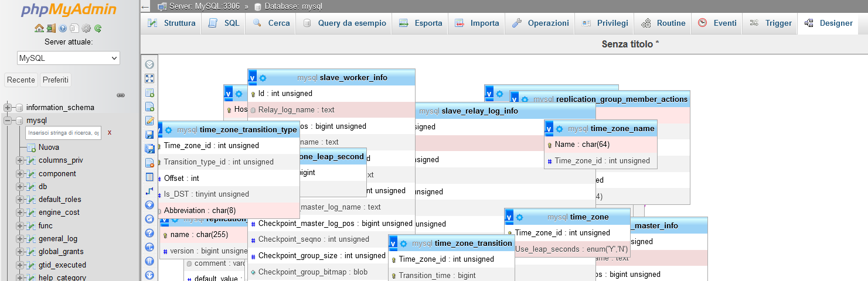Click the Create table icon in designer menu
Viewport: 868px width, 281px height.
tap(149, 177)
